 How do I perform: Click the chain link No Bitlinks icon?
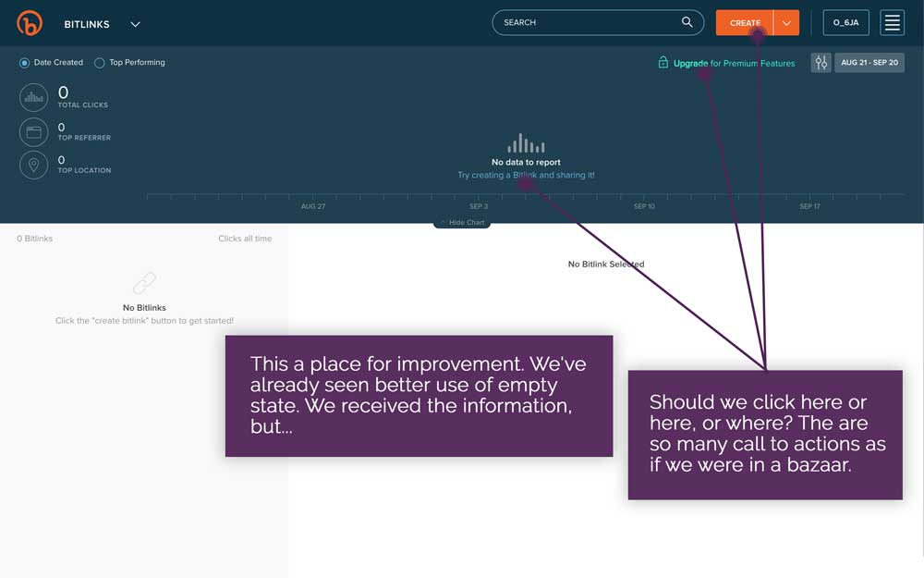pyautogui.click(x=144, y=283)
